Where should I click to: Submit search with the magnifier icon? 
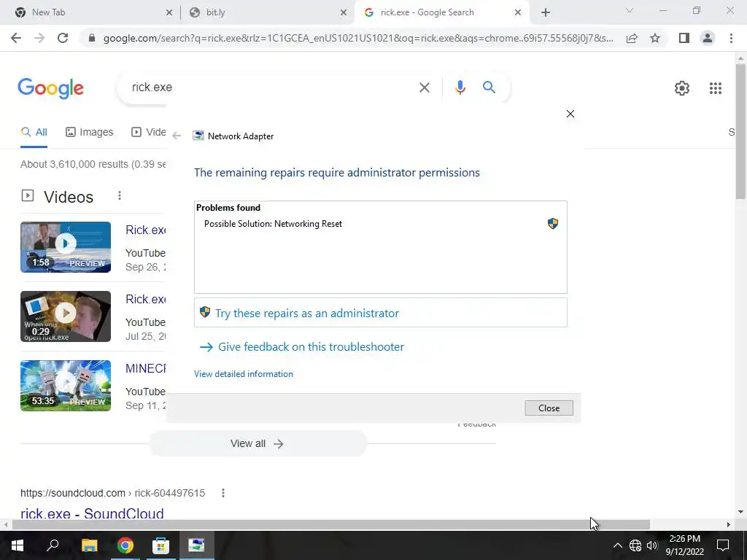(x=489, y=87)
